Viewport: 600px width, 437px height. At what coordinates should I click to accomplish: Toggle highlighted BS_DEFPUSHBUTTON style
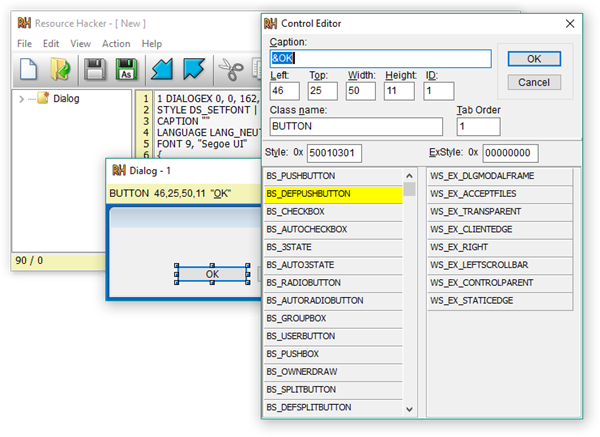coord(333,194)
